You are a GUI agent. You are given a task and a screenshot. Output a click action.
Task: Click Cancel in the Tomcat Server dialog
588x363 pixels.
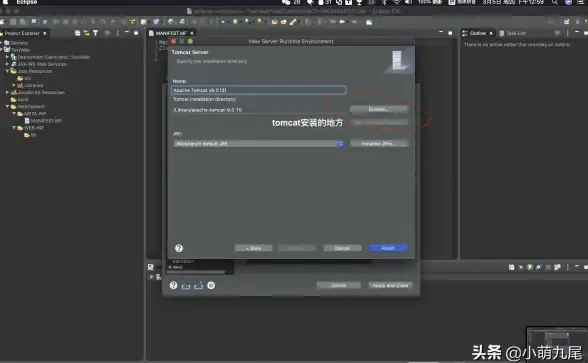tap(342, 248)
